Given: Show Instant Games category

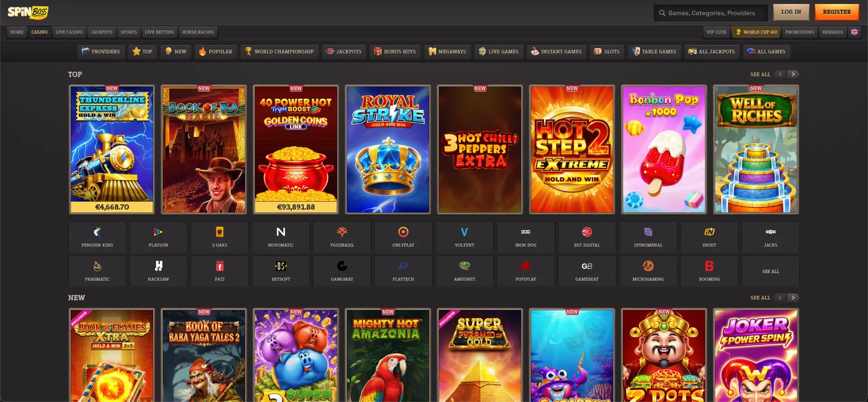Looking at the screenshot, I should tap(557, 52).
